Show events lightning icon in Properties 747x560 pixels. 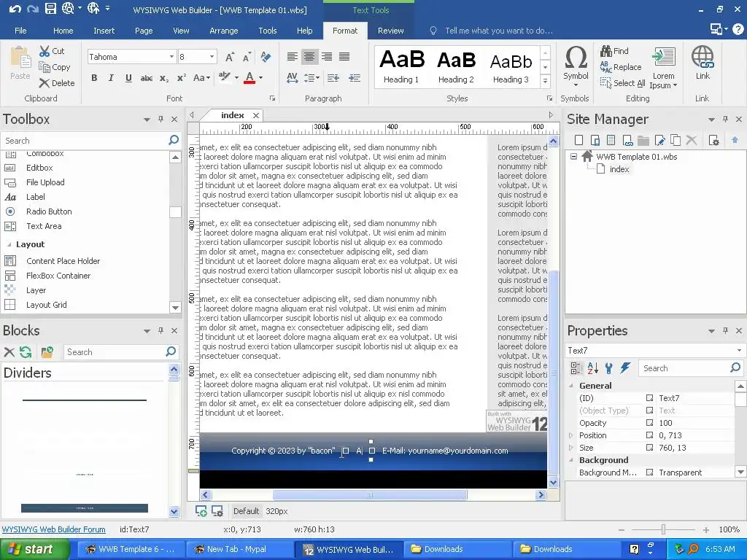[x=625, y=367]
